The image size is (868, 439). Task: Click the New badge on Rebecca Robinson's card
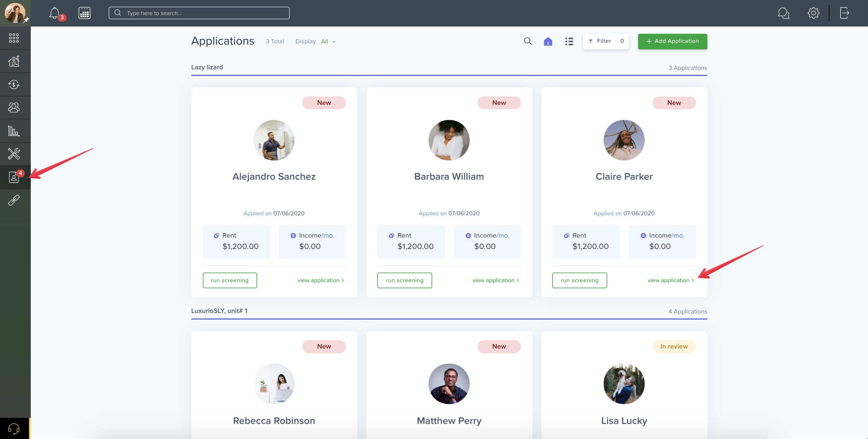coord(324,346)
